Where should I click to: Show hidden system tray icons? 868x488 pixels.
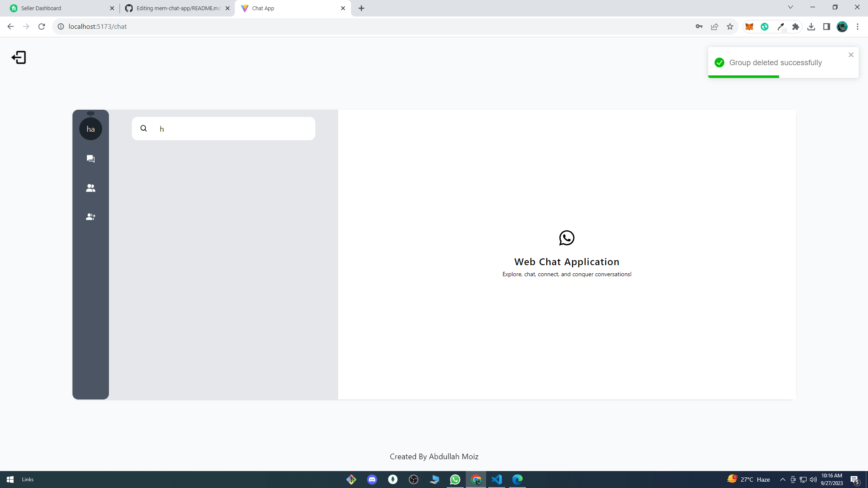pos(782,480)
